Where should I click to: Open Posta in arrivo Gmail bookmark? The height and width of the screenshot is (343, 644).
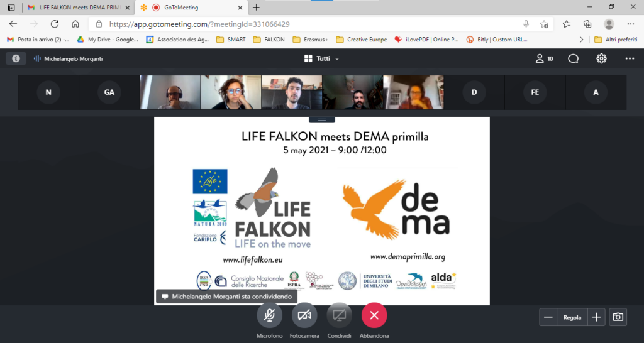coord(38,40)
